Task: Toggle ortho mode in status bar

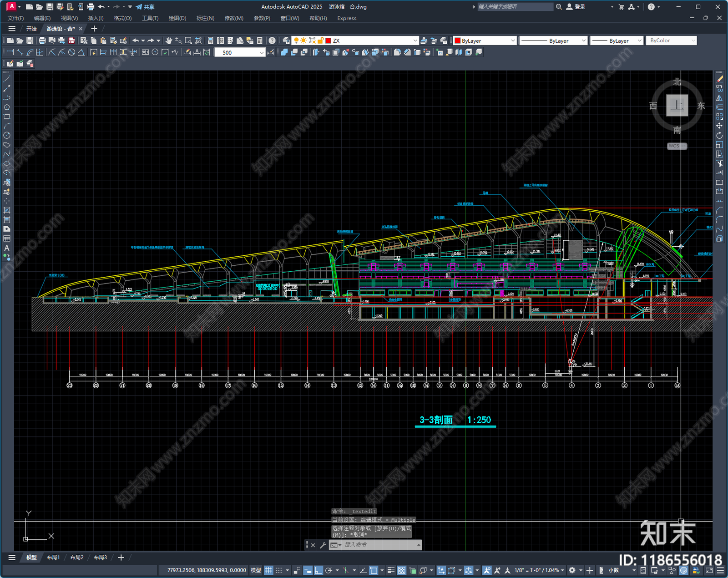Action: pyautogui.click(x=318, y=570)
